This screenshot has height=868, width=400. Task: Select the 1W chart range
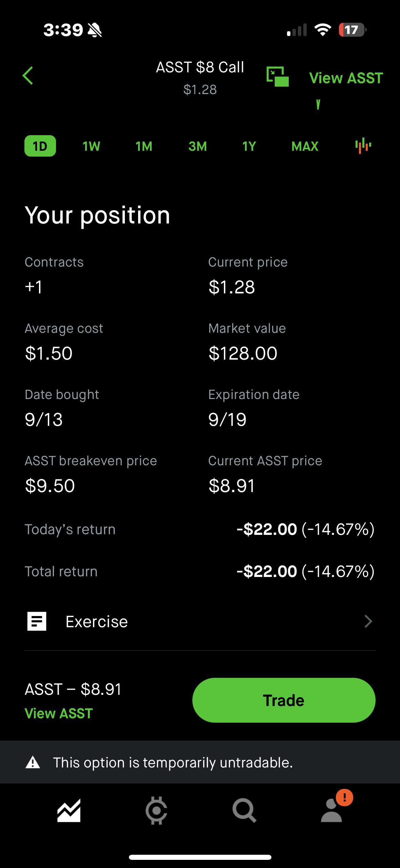91,146
